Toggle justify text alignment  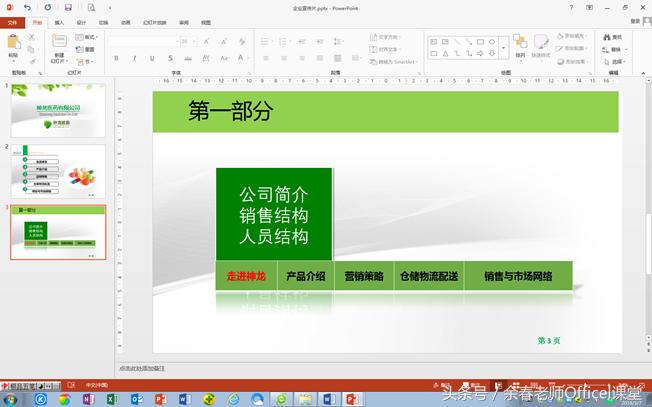[x=320, y=58]
